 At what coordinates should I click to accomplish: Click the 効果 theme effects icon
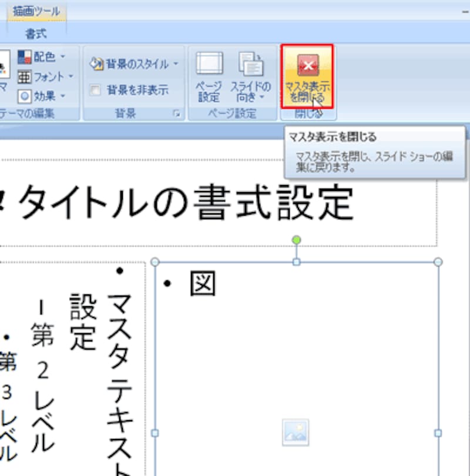(x=25, y=95)
